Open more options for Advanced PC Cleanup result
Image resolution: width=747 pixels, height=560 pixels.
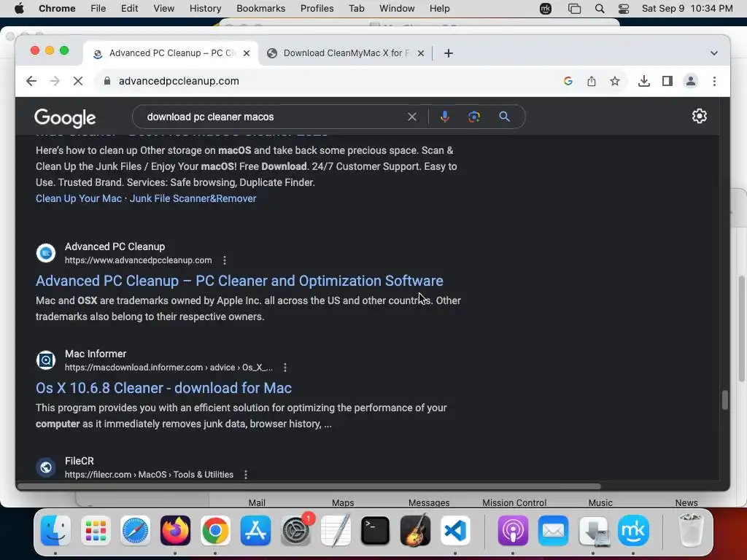[225, 260]
